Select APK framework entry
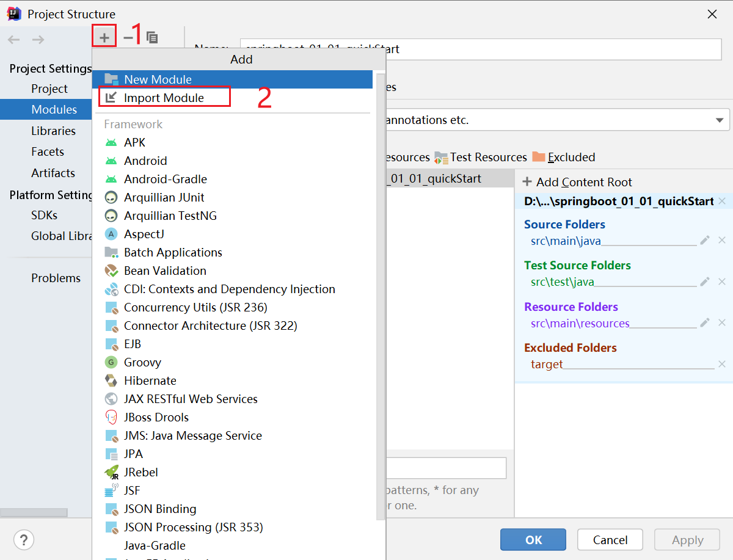Image resolution: width=733 pixels, height=560 pixels. point(232,142)
